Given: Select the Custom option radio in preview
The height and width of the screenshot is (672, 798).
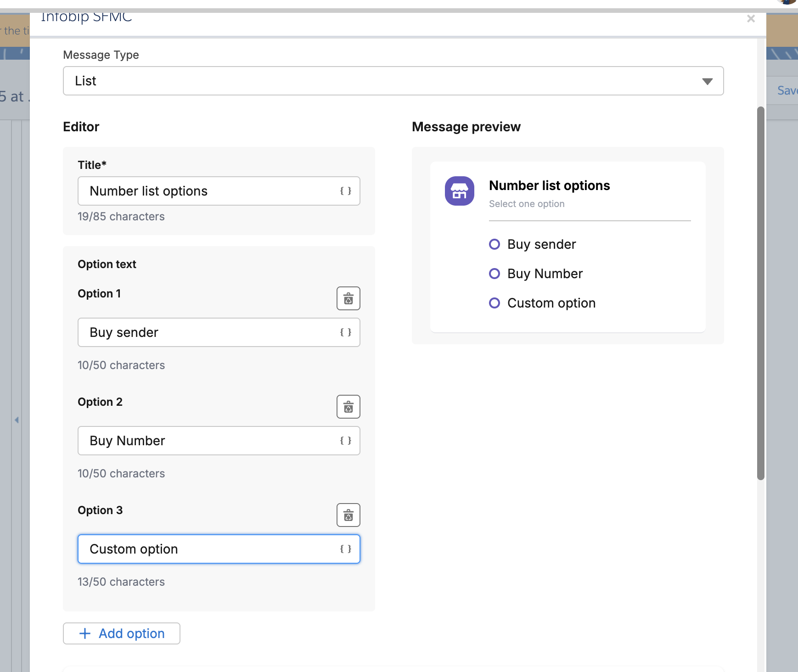Looking at the screenshot, I should pos(495,302).
